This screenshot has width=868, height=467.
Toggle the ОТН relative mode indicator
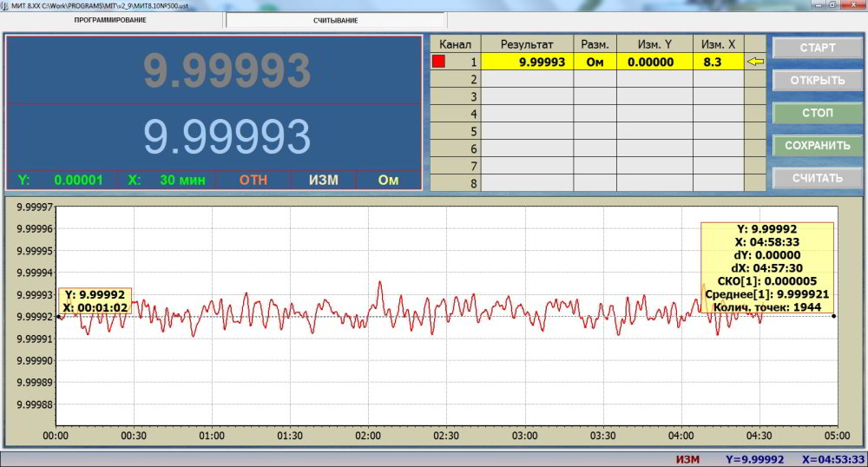(x=253, y=181)
